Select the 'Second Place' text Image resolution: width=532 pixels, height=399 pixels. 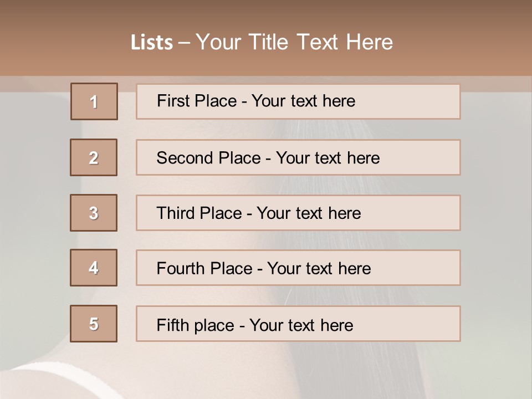(209, 158)
